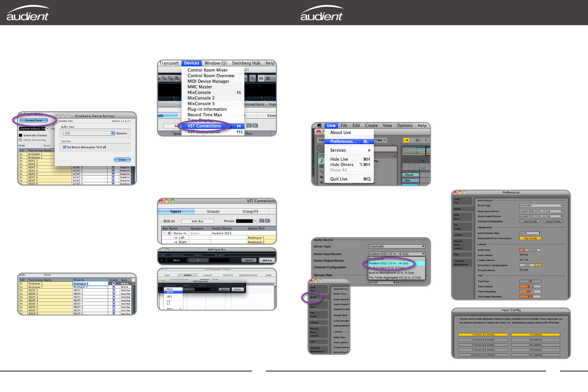The height and width of the screenshot is (392, 588).
Task: Toggle Visible X for ADAT 1 in Show As table
Action: point(114,290)
